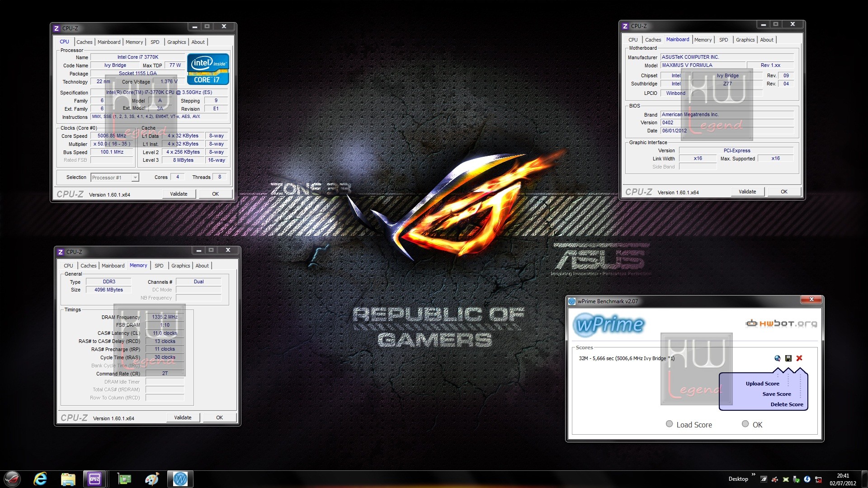This screenshot has height=488, width=868.
Task: Click the Socket 1155 LGA package field
Action: tap(138, 74)
